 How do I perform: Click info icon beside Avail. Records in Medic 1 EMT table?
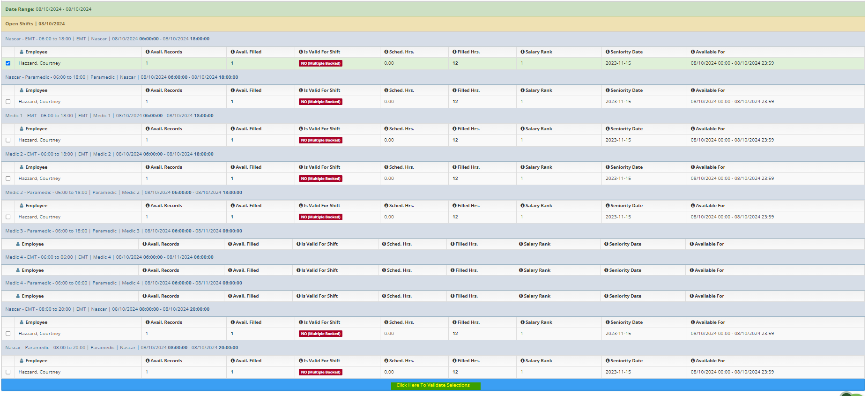click(148, 129)
